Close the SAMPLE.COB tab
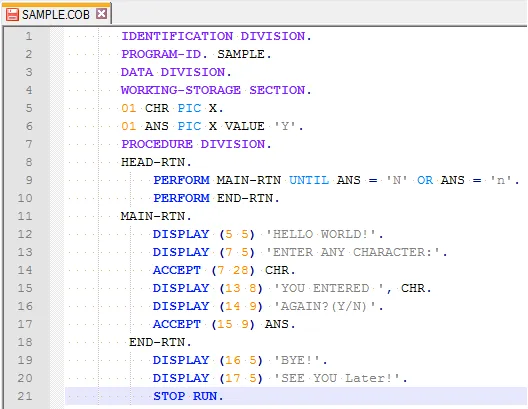 coord(101,14)
